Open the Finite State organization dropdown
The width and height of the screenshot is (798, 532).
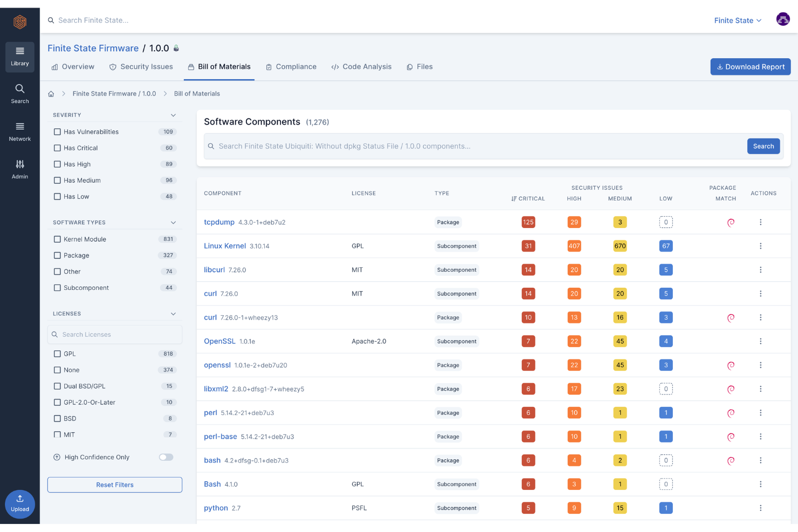[738, 20]
